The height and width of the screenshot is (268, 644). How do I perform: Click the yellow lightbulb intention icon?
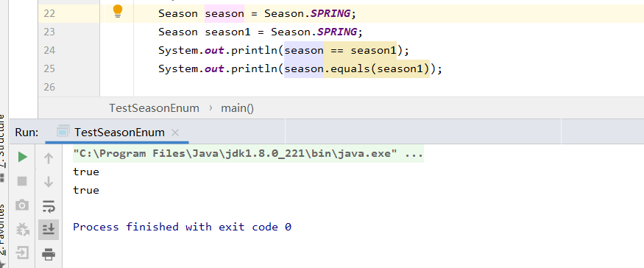click(118, 12)
